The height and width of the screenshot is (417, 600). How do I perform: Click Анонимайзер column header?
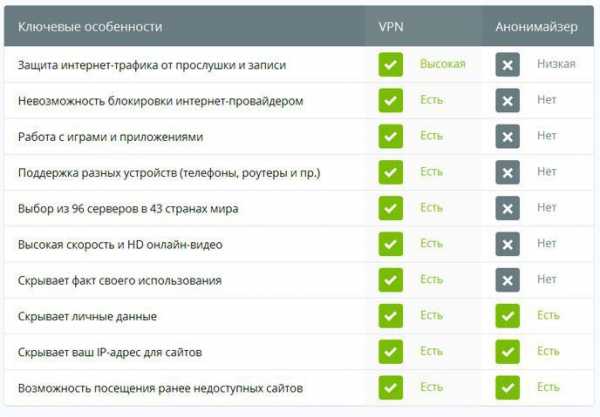coord(536,27)
